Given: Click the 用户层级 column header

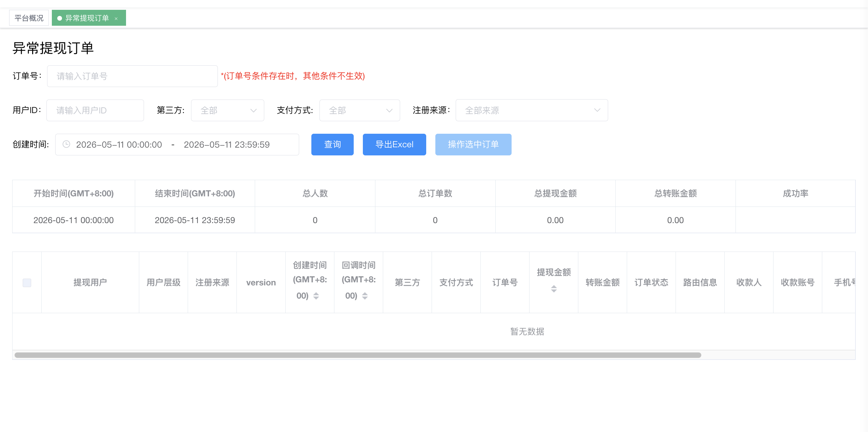Looking at the screenshot, I should point(163,282).
